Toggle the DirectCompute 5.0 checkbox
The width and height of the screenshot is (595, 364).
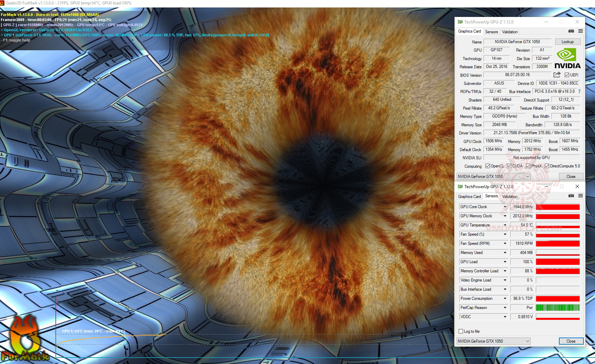point(547,166)
